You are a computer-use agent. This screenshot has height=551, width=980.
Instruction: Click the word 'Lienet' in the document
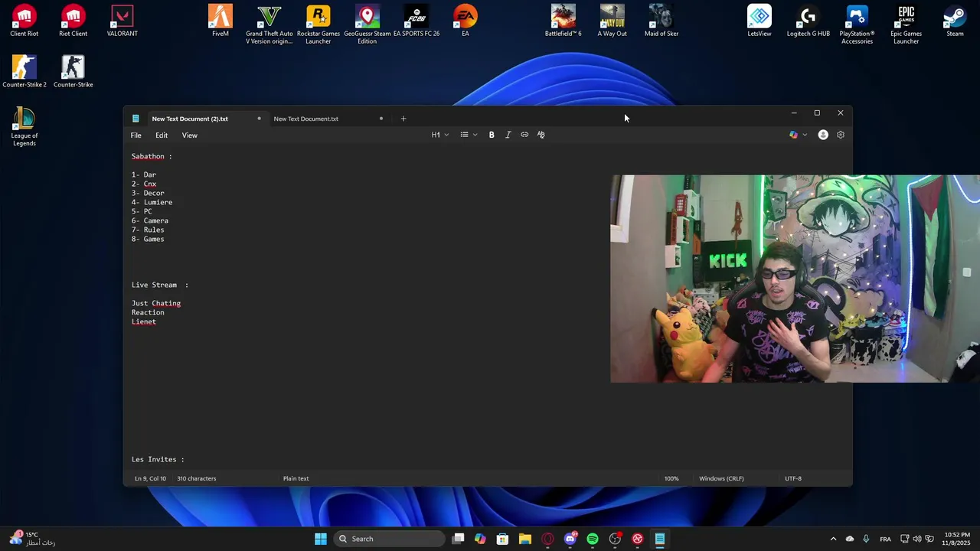[x=144, y=321]
